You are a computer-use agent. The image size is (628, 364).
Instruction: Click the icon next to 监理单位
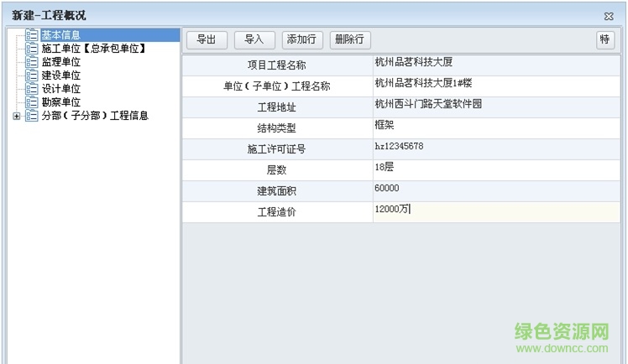coord(33,62)
